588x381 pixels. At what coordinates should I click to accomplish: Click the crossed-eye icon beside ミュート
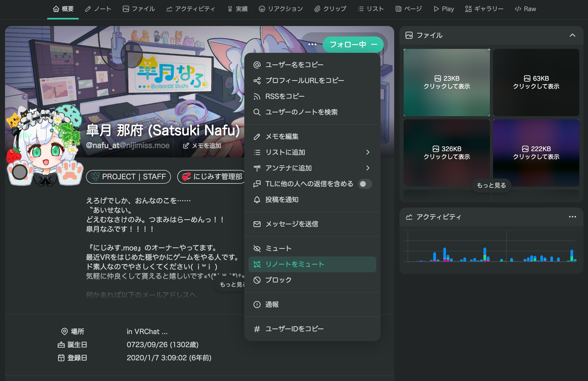[257, 249]
